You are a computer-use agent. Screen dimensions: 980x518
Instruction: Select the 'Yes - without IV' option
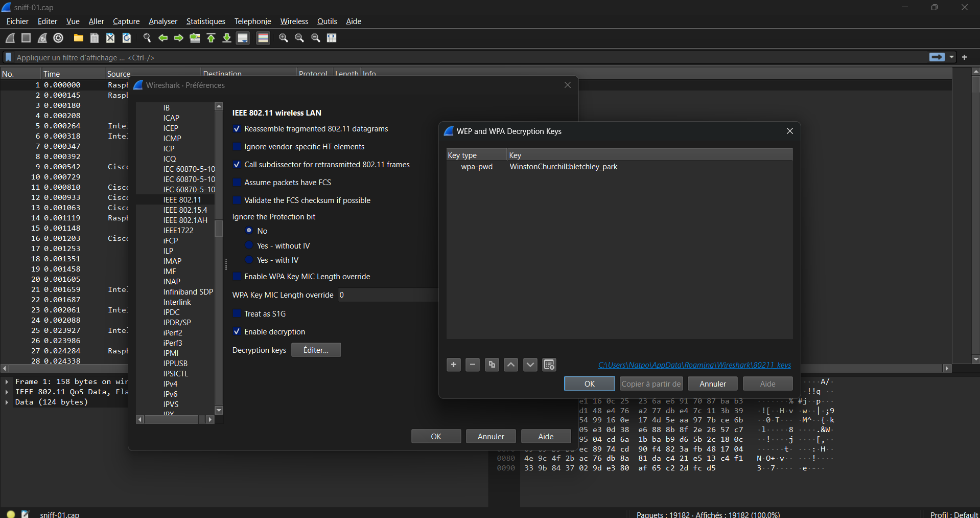(249, 245)
